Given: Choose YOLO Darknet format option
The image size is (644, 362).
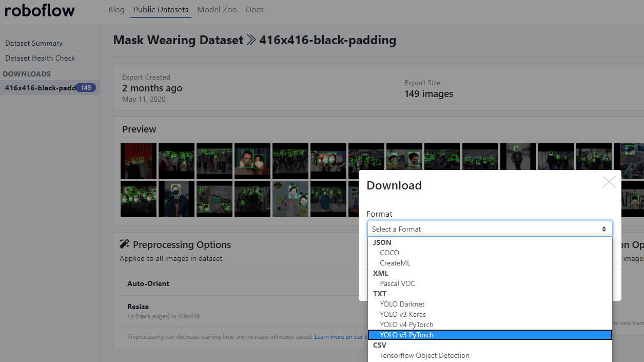Looking at the screenshot, I should 490,304.
